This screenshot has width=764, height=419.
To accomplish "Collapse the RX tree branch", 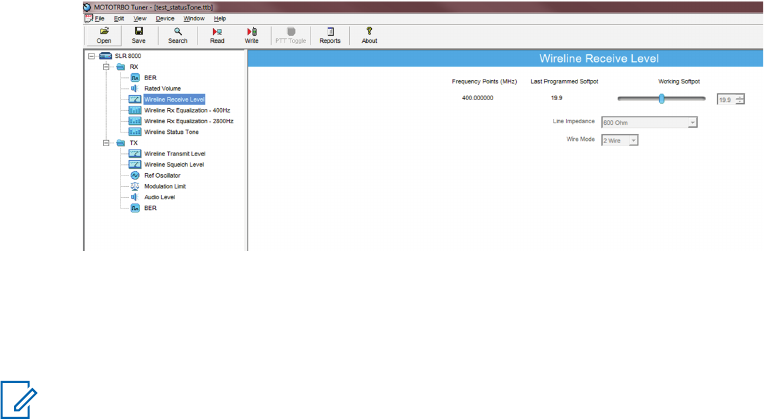I will [106, 67].
